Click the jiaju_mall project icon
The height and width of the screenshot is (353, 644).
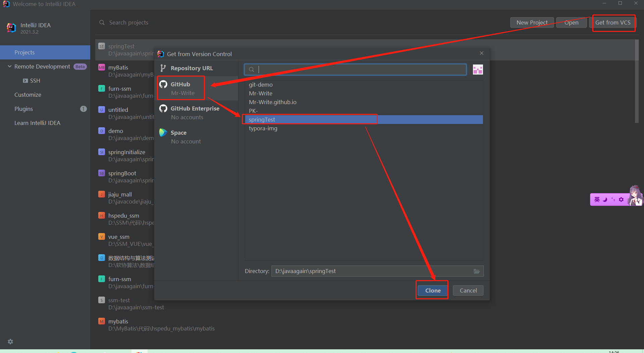click(102, 194)
